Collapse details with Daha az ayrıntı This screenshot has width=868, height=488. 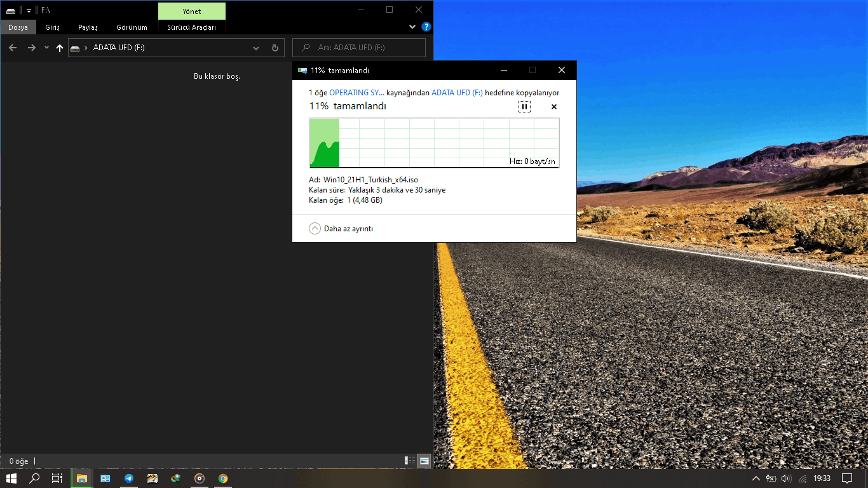pos(341,229)
